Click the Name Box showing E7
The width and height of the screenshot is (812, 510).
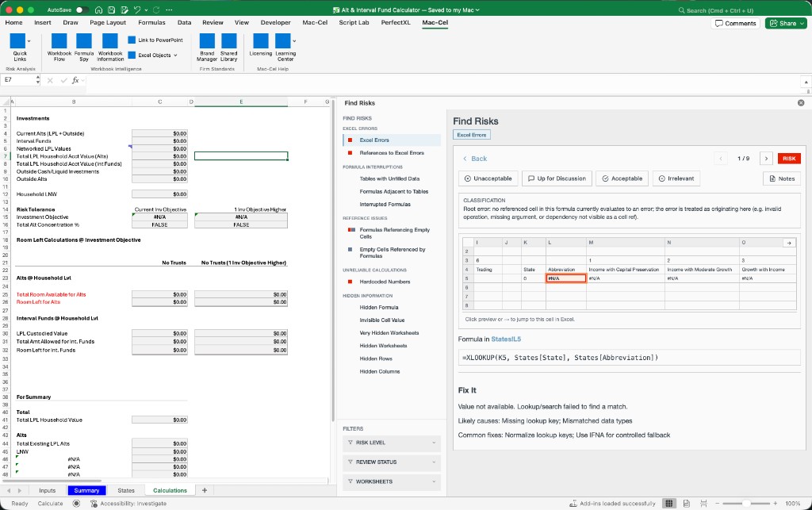pos(20,80)
